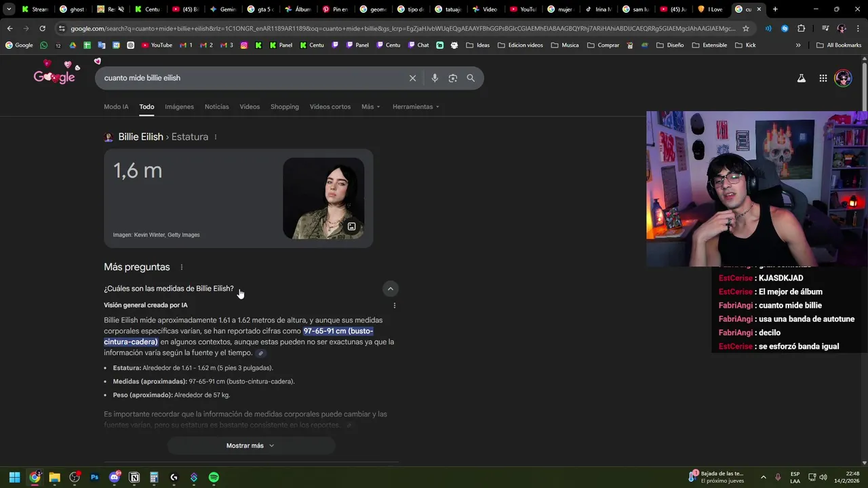This screenshot has height=488, width=868.
Task: Collapse the '¿Cuáles son las medidas' question
Action: click(x=390, y=289)
